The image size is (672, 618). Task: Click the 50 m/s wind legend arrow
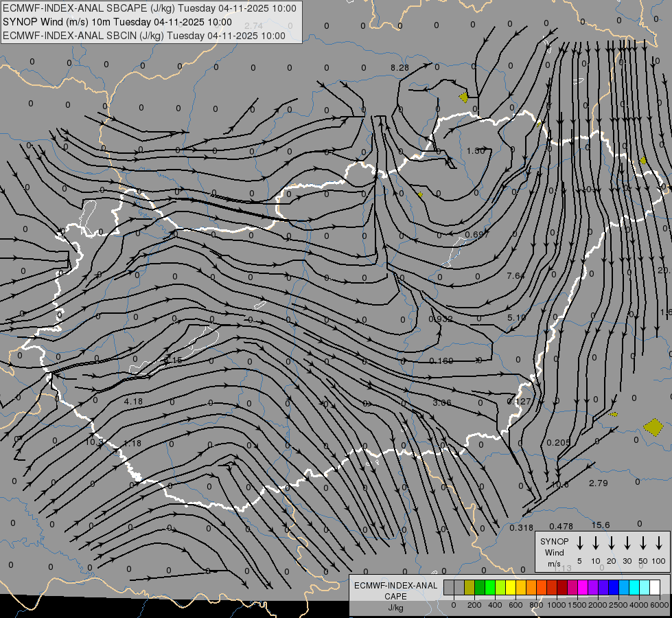pos(643,543)
